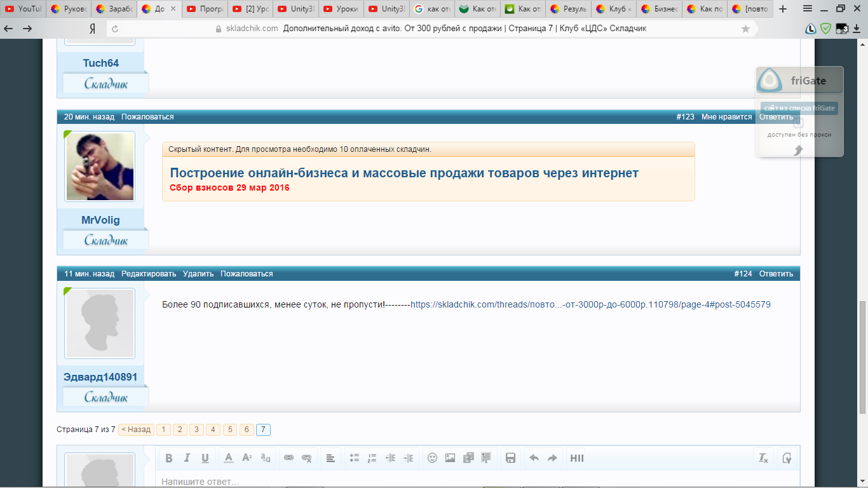Screen dimensions: 868x488
Task: Toggle bold formatting in the reply editor
Action: 169,458
